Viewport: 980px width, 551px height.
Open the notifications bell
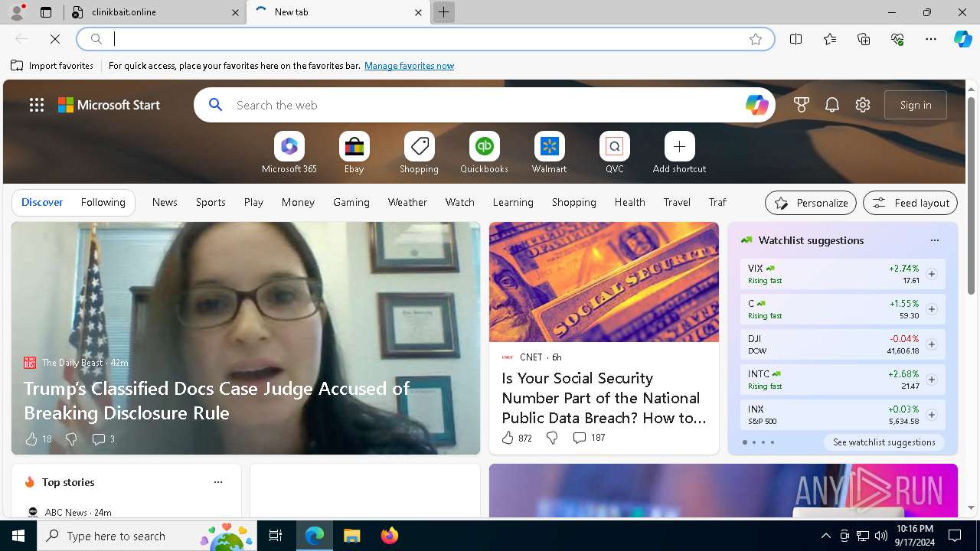pyautogui.click(x=832, y=105)
